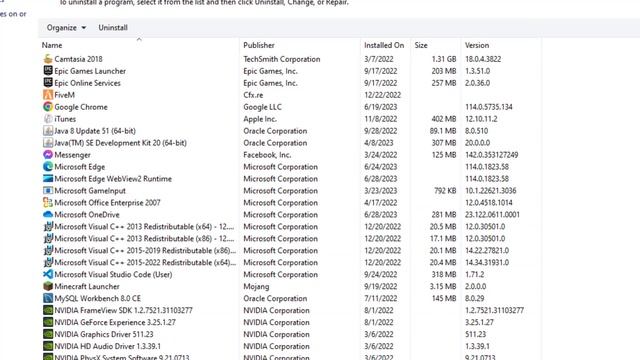This screenshot has width=640, height=360.
Task: Click version 23.122.0611.0001
Action: (x=492, y=214)
